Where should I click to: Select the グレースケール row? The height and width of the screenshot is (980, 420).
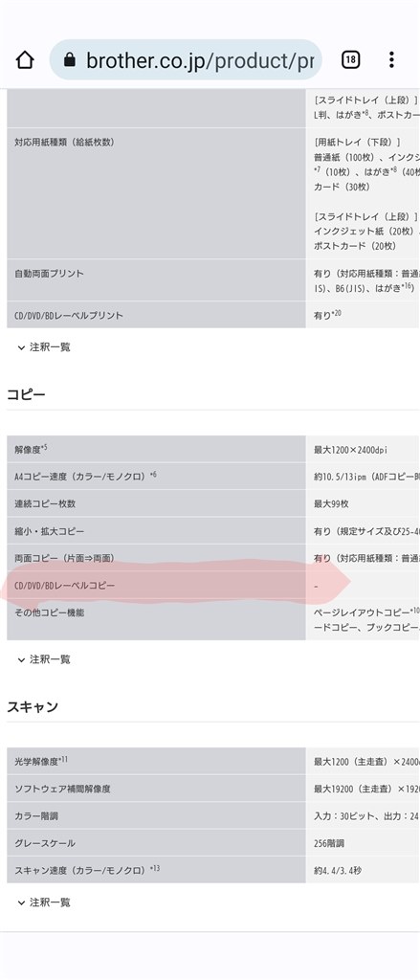213,843
